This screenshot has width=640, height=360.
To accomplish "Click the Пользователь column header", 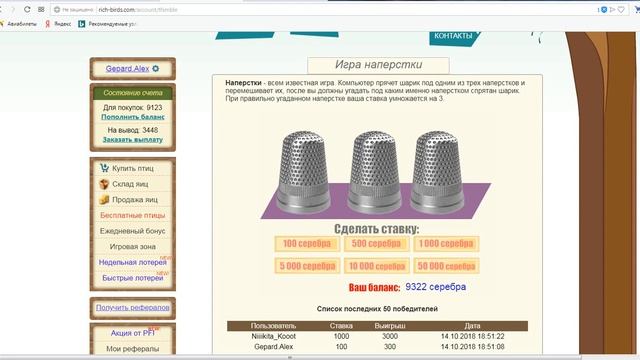I will click(x=273, y=326).
